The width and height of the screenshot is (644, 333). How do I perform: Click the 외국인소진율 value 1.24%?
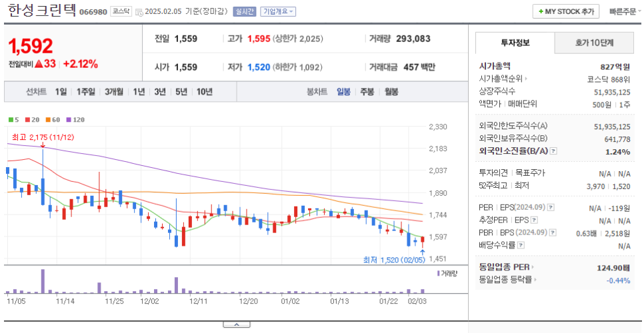pos(618,152)
